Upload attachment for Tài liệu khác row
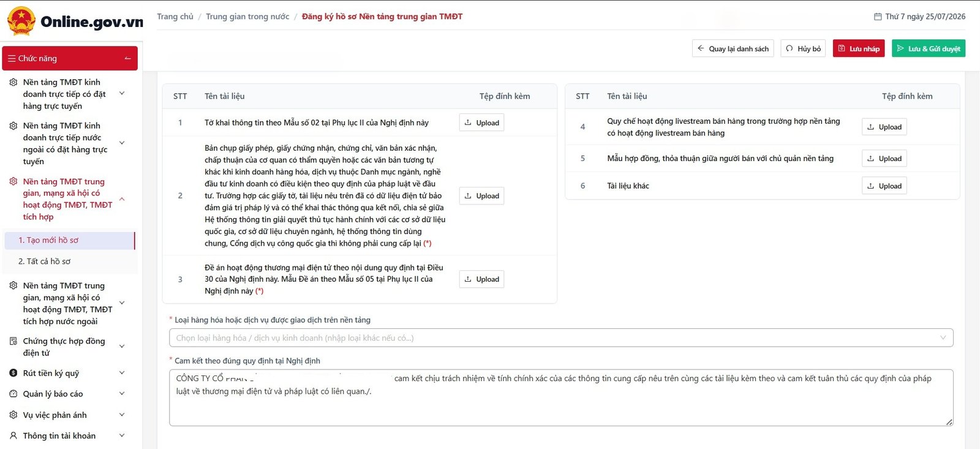The width and height of the screenshot is (980, 449). tap(884, 186)
